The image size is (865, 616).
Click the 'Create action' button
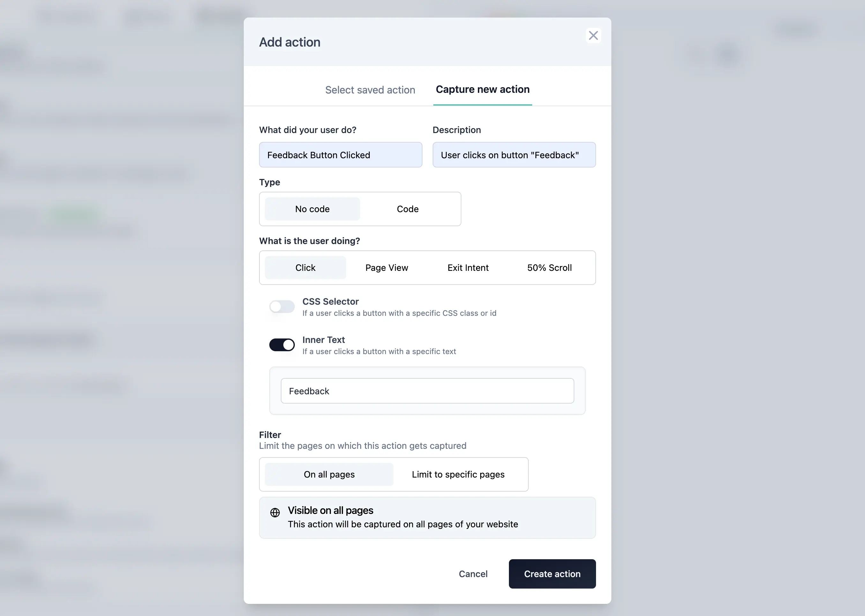[x=552, y=574]
